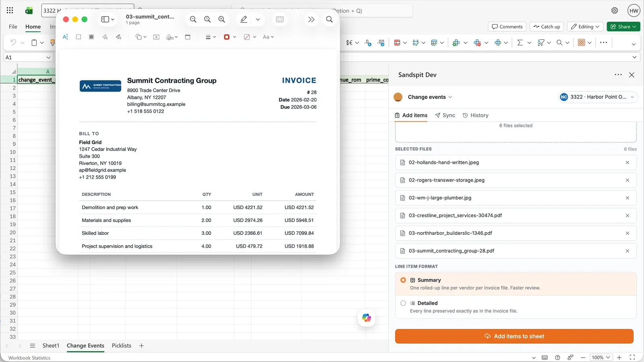Viewport: 644px width, 362px height.
Task: Toggle Preview markup pen tool
Action: [244, 19]
